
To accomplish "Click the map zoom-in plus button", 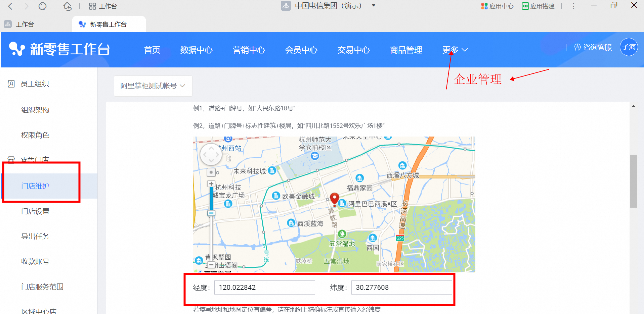I will point(211,184).
